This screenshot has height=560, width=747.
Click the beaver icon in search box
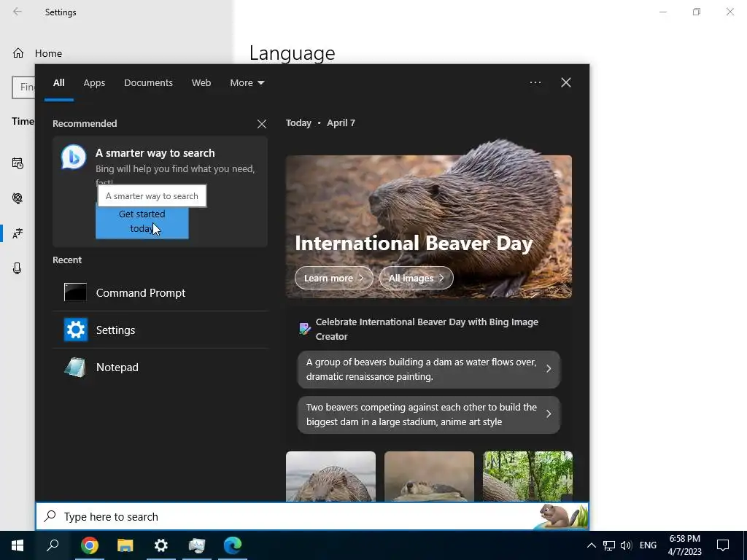pos(562,516)
